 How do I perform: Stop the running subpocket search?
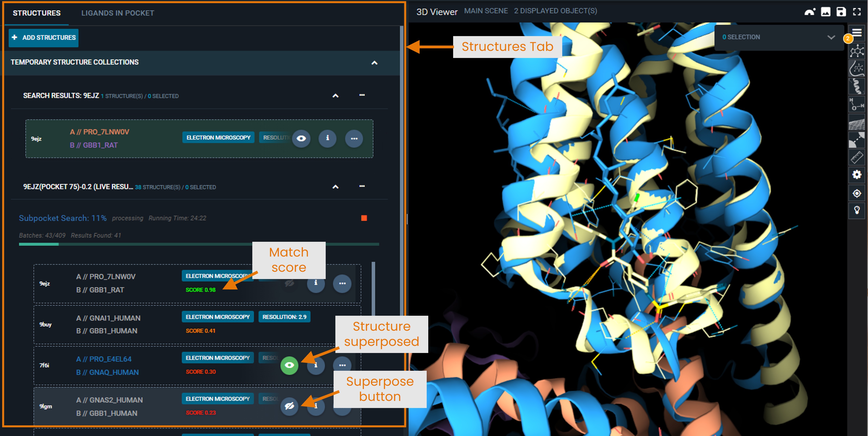[364, 218]
